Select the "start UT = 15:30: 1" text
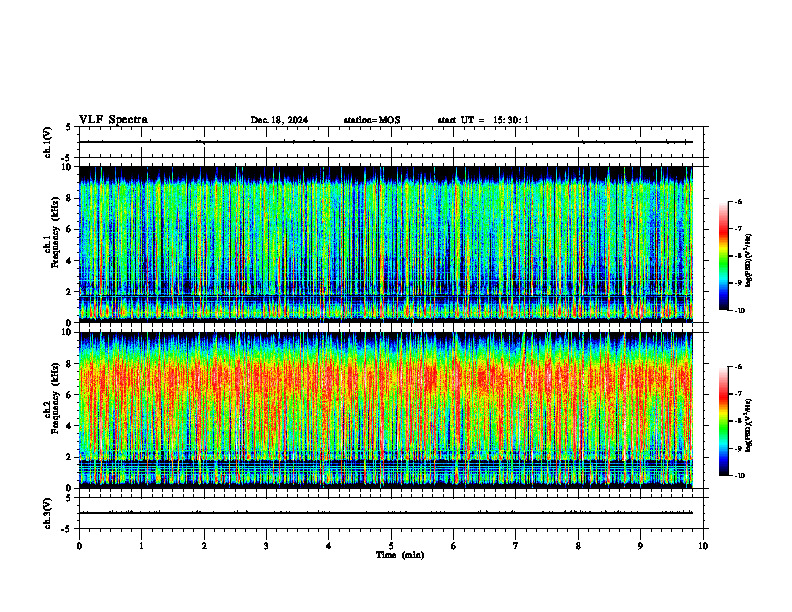 (x=483, y=120)
